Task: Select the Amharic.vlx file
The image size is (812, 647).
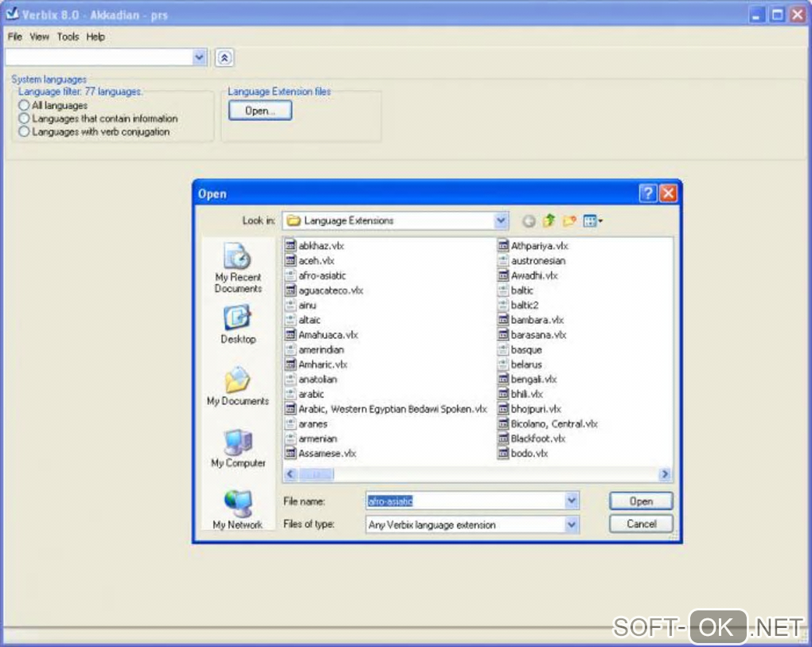Action: (x=316, y=364)
